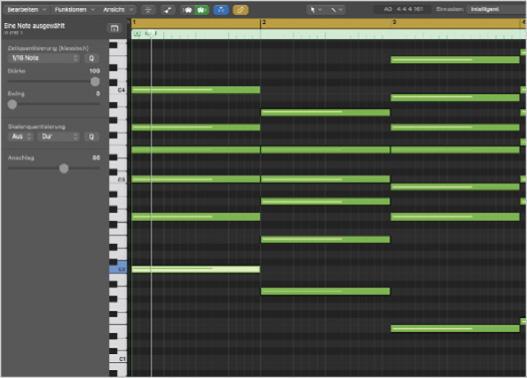
Task: Open the 1/16 Note quantize dropdown
Action: pos(44,58)
